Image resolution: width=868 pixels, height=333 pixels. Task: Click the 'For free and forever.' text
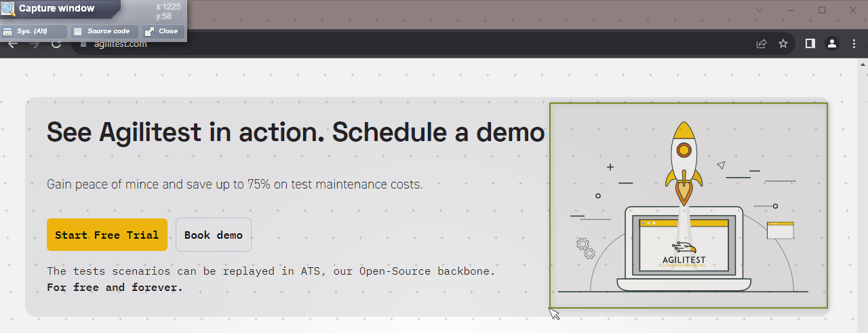[115, 288]
